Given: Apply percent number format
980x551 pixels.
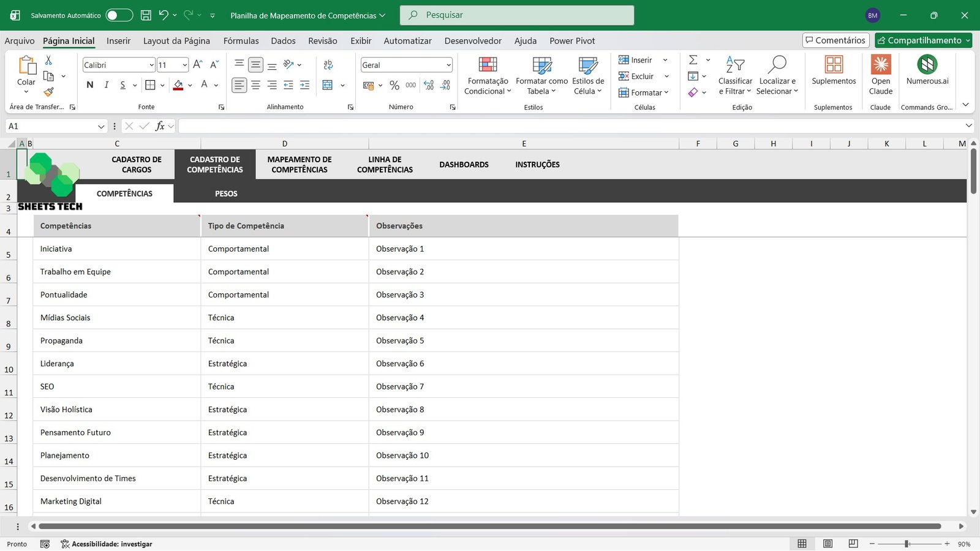Looking at the screenshot, I should point(394,85).
